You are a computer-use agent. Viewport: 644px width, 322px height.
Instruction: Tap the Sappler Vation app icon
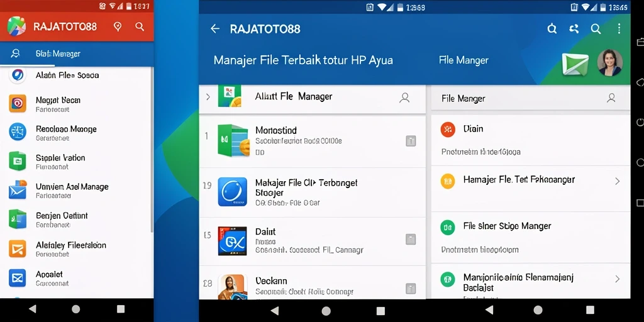click(x=18, y=161)
